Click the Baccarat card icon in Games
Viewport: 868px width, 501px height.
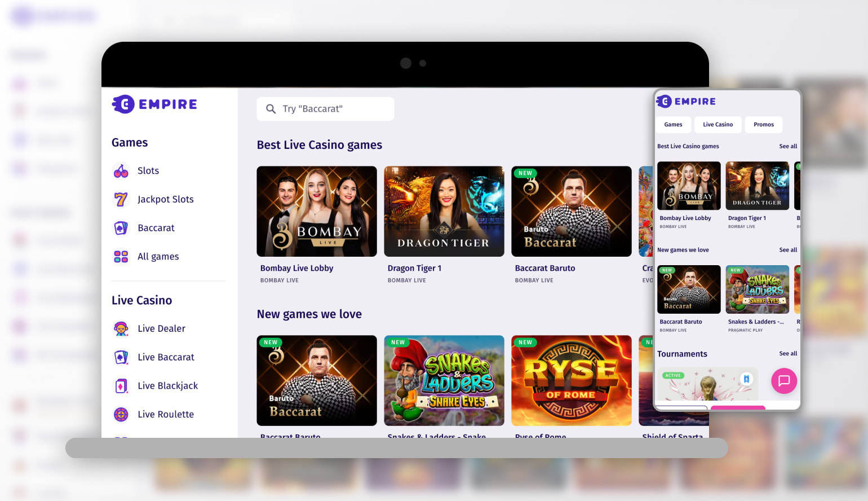click(x=121, y=228)
